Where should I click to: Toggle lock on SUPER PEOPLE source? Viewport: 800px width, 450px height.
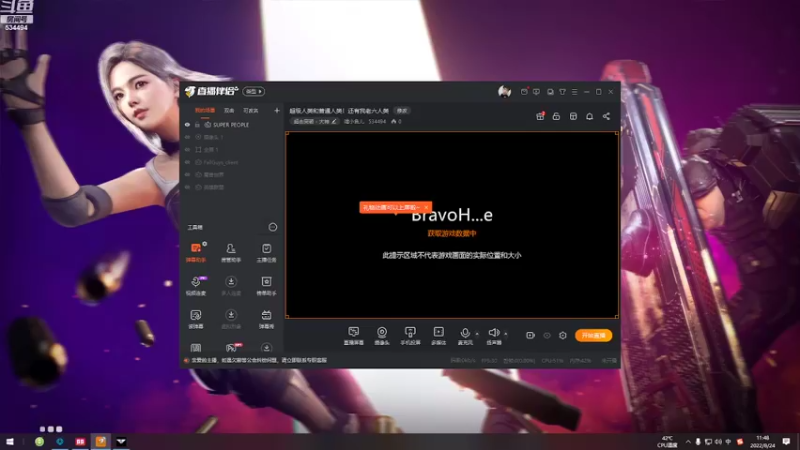(x=197, y=124)
